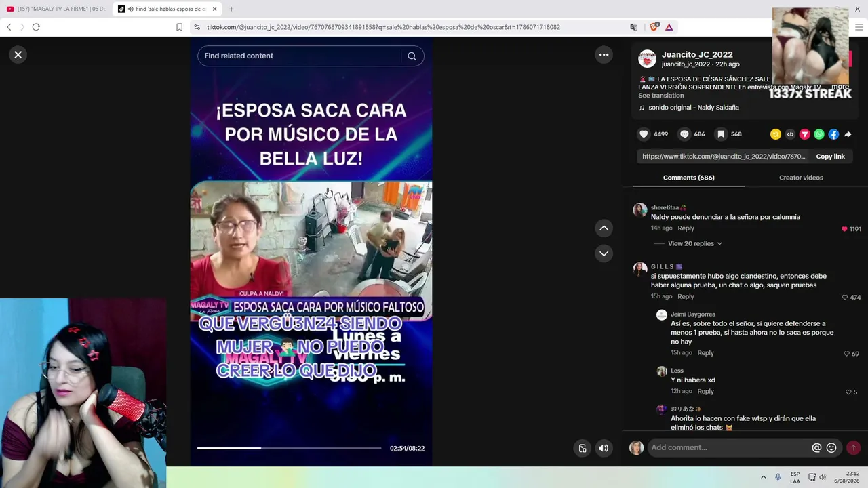
Task: Show hidden system tray icons chevron
Action: pyautogui.click(x=763, y=477)
